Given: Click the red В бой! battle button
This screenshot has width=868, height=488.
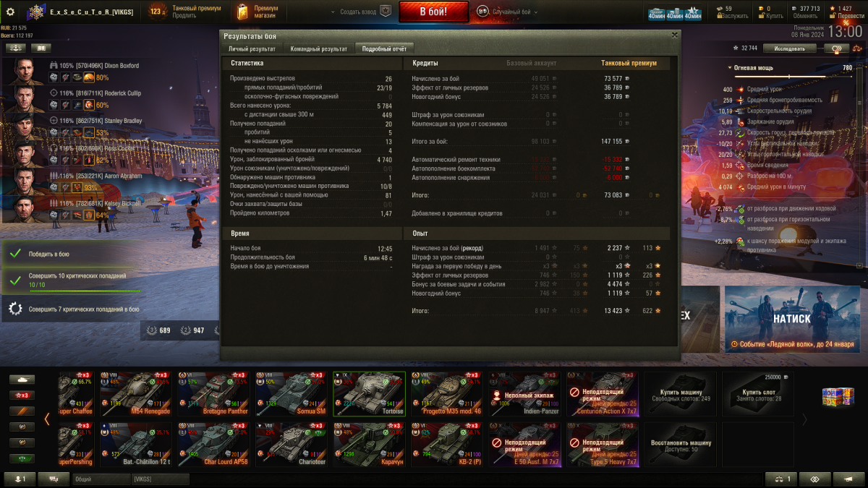Looking at the screenshot, I should 433,12.
